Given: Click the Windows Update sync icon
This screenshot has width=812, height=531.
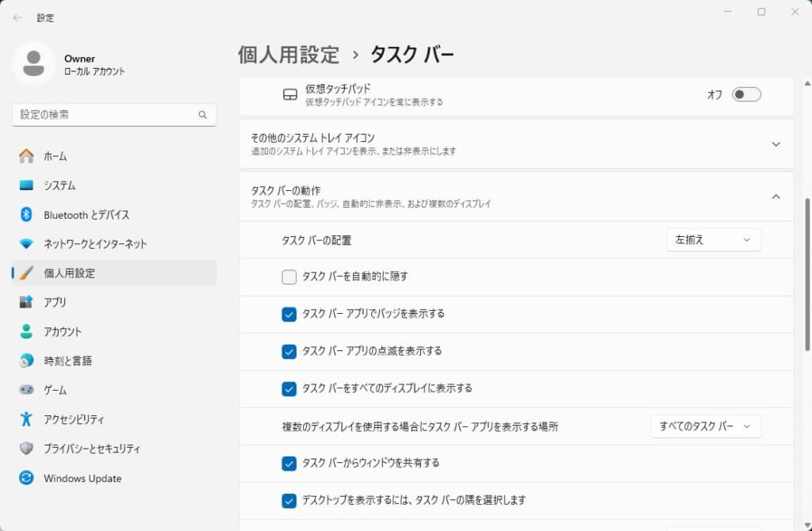Looking at the screenshot, I should (x=27, y=478).
